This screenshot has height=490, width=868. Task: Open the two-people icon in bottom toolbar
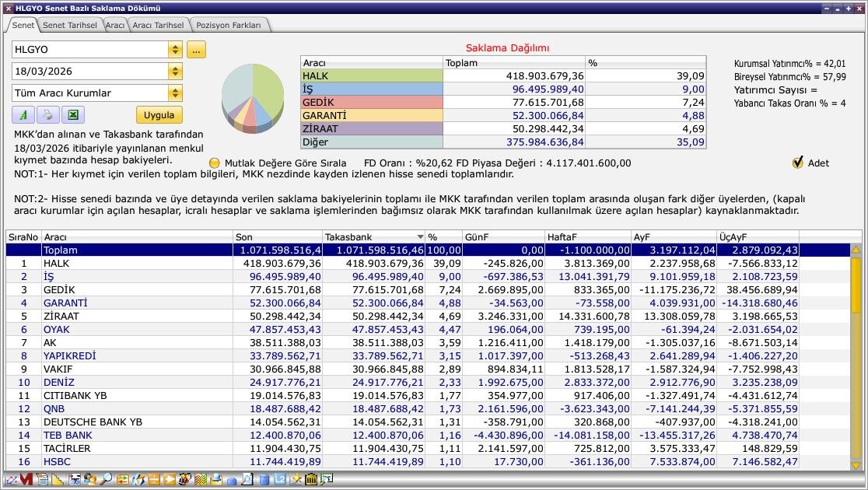click(x=90, y=480)
